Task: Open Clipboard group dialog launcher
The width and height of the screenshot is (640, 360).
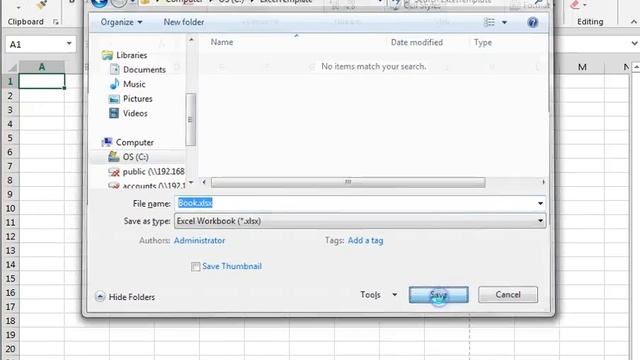Action: click(56, 22)
